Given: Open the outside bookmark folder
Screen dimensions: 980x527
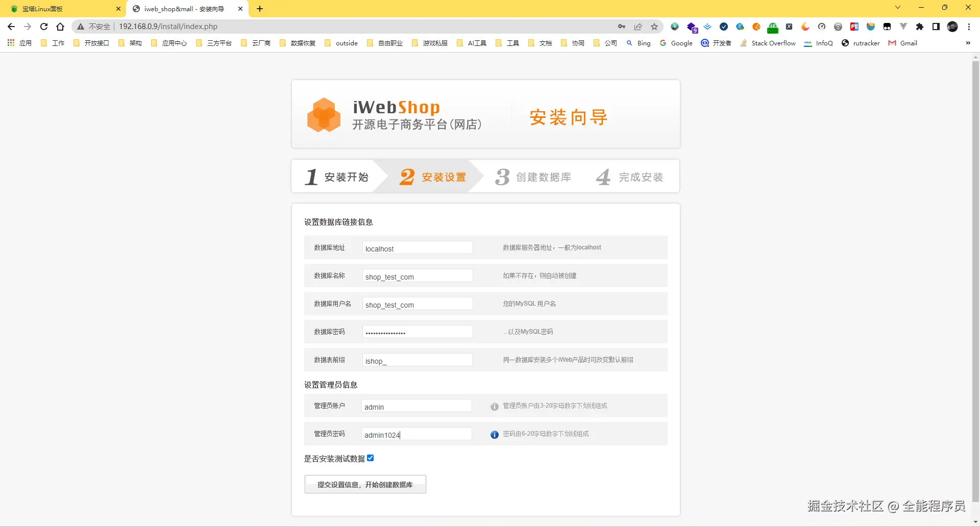Looking at the screenshot, I should (341, 43).
